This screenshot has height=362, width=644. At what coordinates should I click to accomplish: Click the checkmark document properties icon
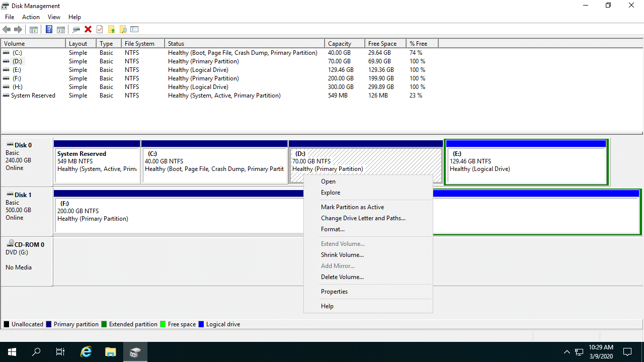pyautogui.click(x=100, y=30)
